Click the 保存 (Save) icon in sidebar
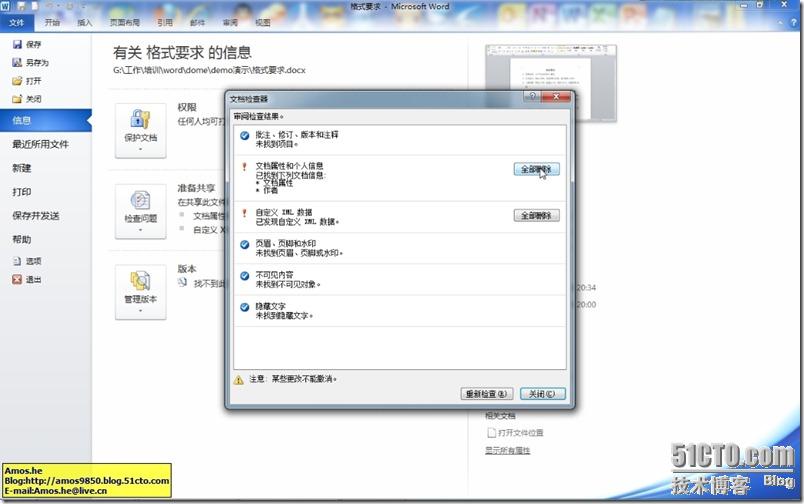 [17, 45]
